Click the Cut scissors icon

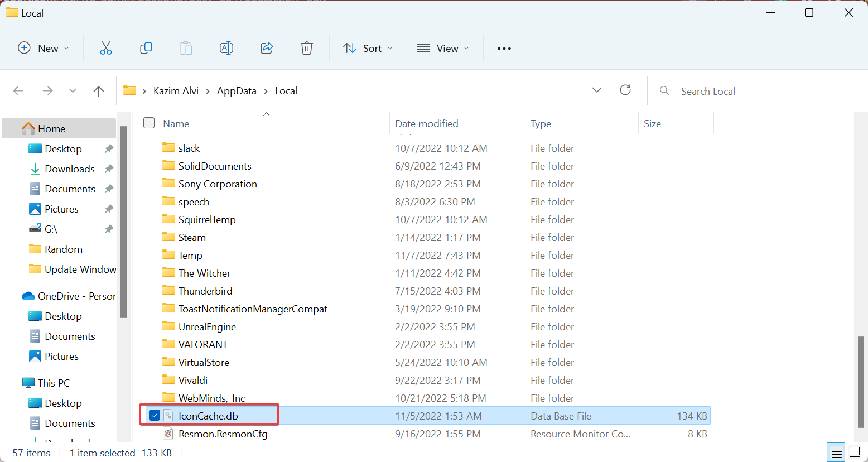(106, 49)
